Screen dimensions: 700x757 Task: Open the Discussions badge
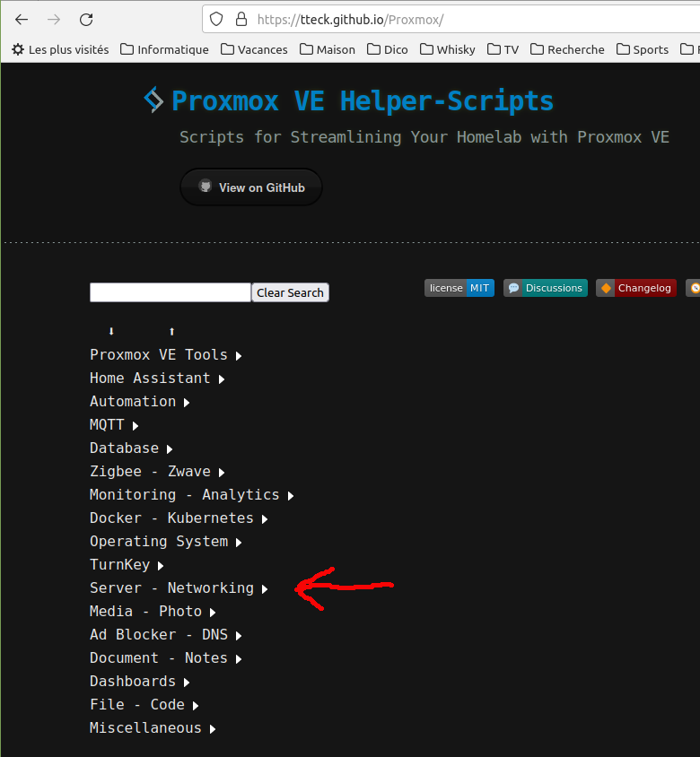pyautogui.click(x=546, y=288)
